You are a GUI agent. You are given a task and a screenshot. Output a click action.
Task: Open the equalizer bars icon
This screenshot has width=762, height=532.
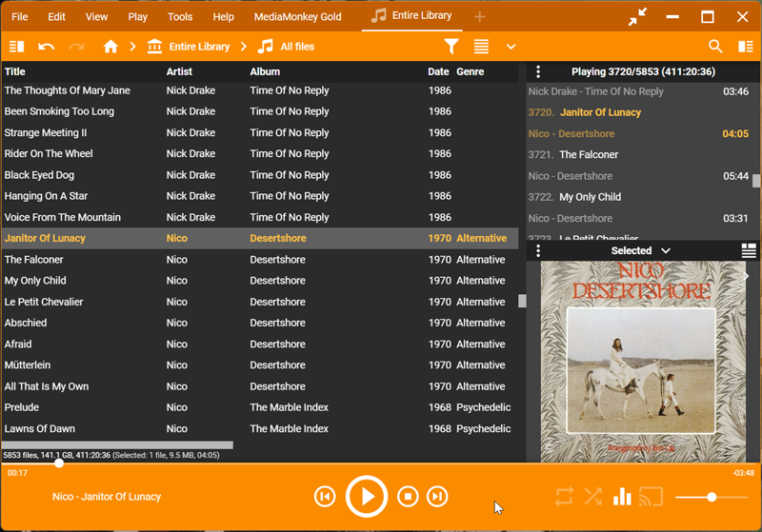[622, 497]
